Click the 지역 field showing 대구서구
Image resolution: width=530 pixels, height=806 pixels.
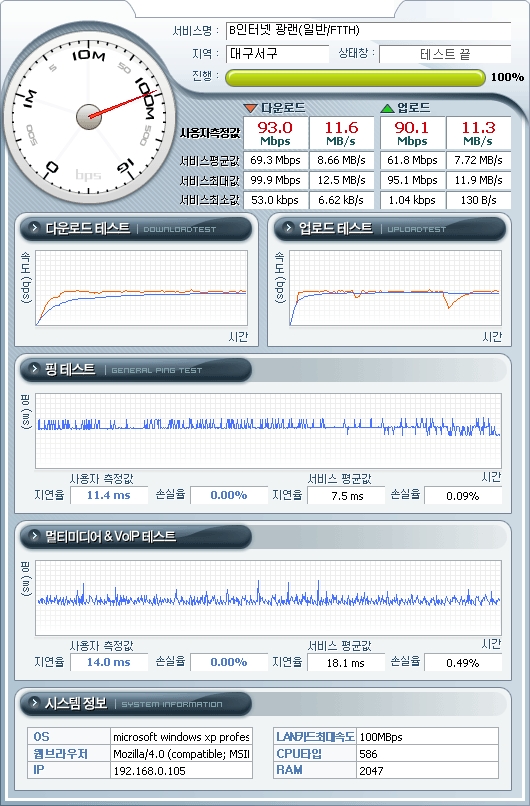click(277, 53)
